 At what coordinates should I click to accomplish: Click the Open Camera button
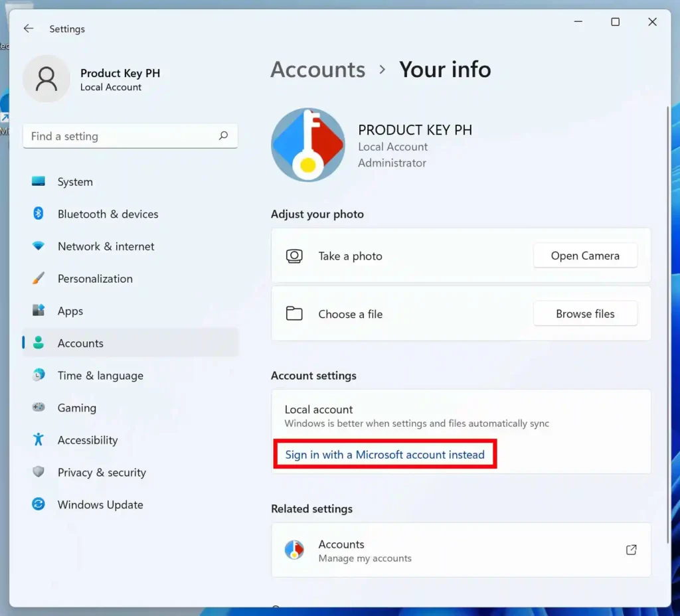[585, 256]
